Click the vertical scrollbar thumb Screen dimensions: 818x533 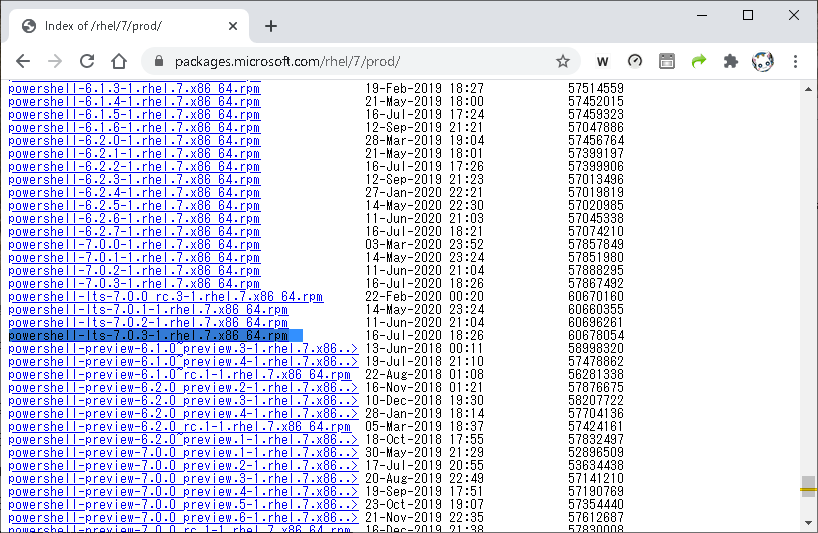pos(808,487)
